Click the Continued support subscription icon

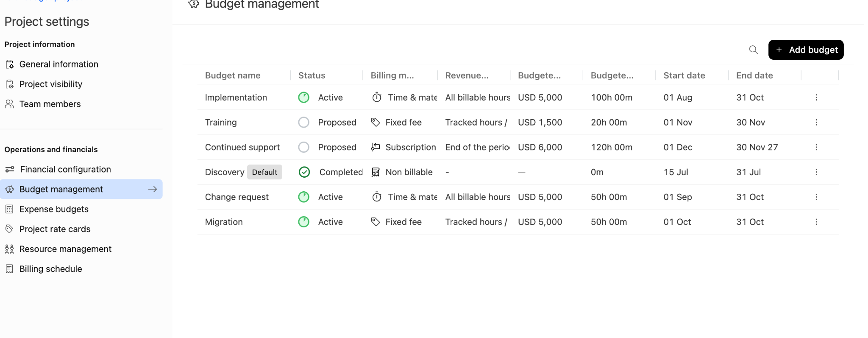coord(376,147)
